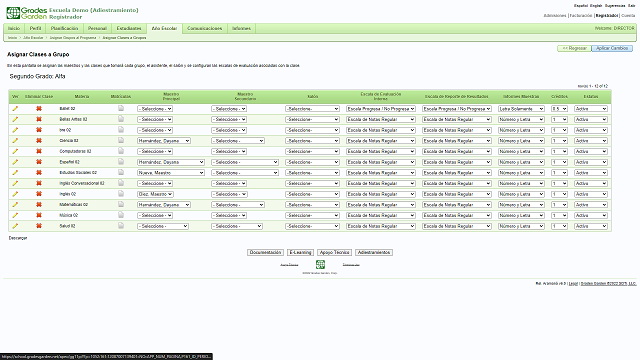
Task: Open Créditos dropdown for Computadoras 02
Action: tap(559, 151)
